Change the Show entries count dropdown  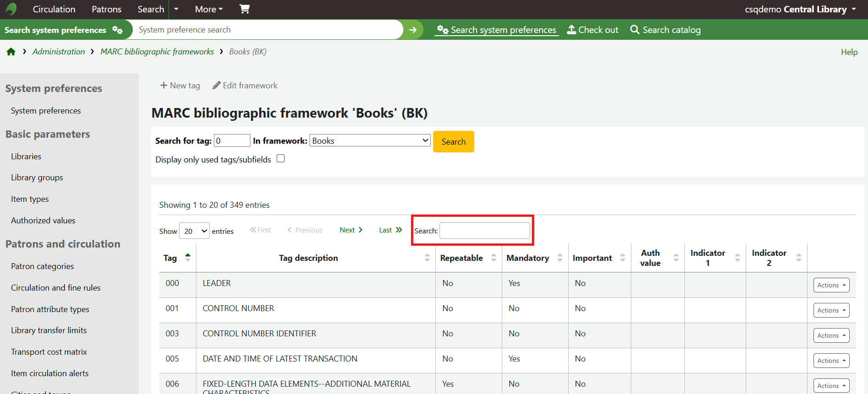click(x=194, y=231)
